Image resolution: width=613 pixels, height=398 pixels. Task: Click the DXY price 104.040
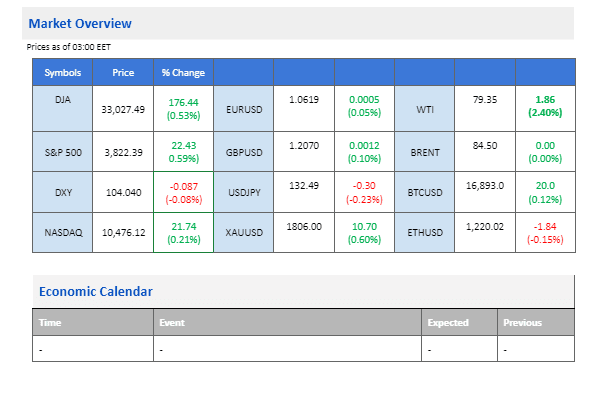(x=124, y=193)
